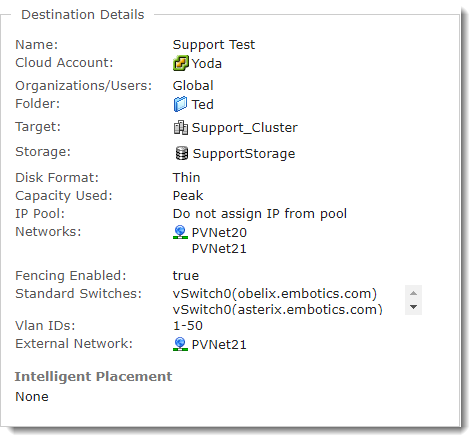Click the Fencing Enabled label

click(x=71, y=276)
